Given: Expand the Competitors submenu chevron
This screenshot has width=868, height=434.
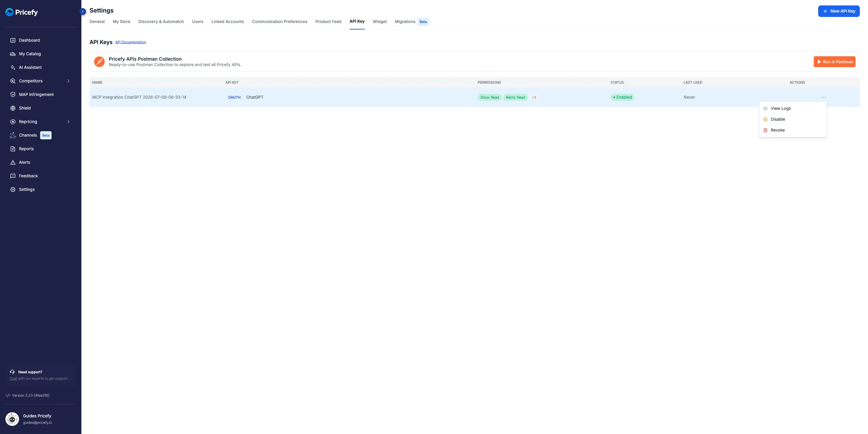Looking at the screenshot, I should pos(68,81).
